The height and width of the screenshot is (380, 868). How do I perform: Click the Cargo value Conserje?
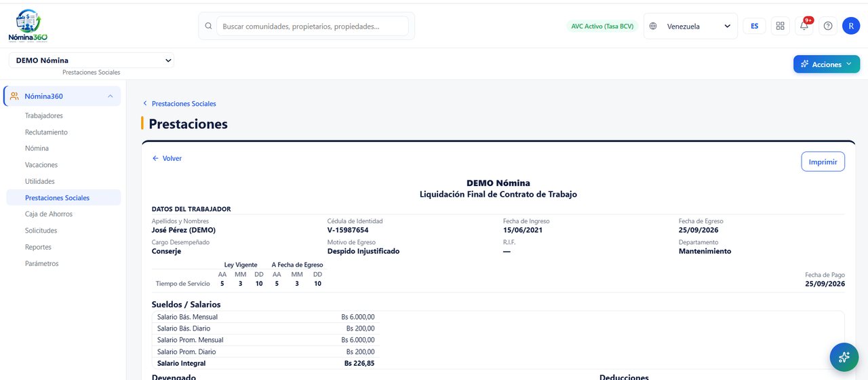pos(166,251)
